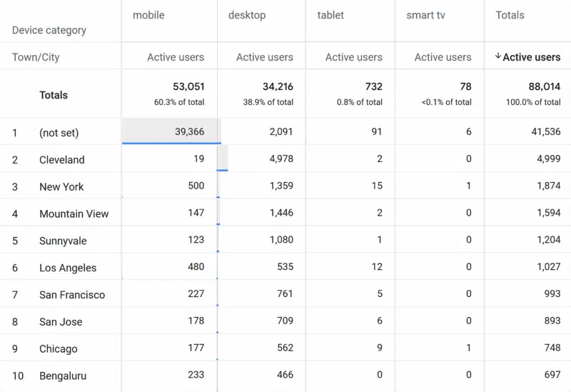Click the 53,051 mobile totals cell

pyautogui.click(x=188, y=86)
